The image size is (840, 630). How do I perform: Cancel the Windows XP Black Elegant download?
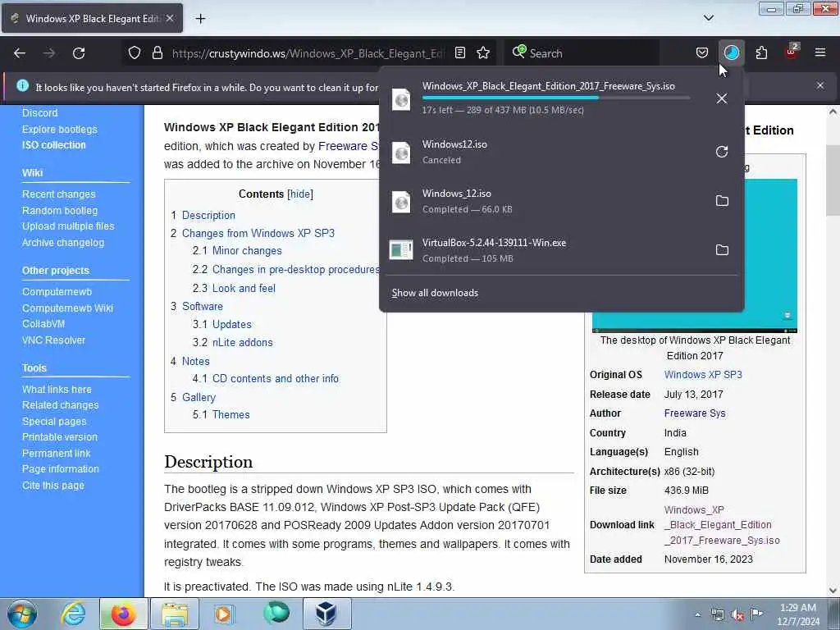click(x=722, y=98)
